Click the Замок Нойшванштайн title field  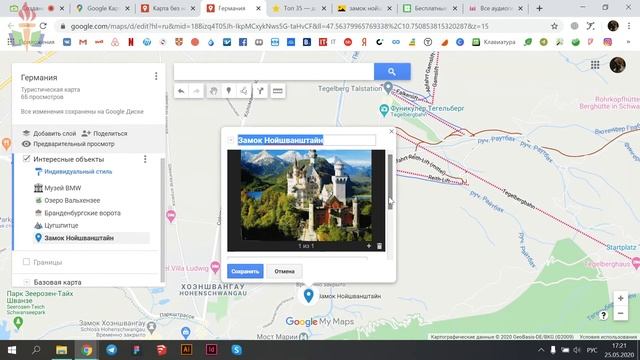(x=306, y=140)
